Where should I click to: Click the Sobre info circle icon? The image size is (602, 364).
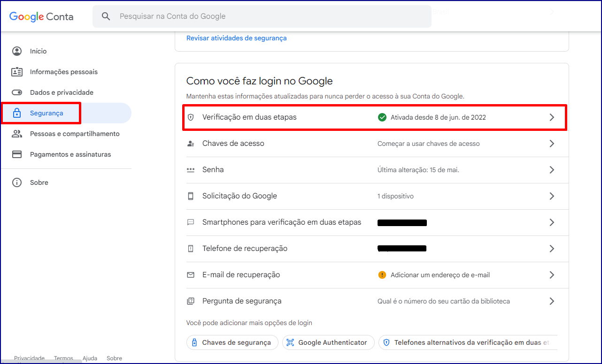coord(17,182)
